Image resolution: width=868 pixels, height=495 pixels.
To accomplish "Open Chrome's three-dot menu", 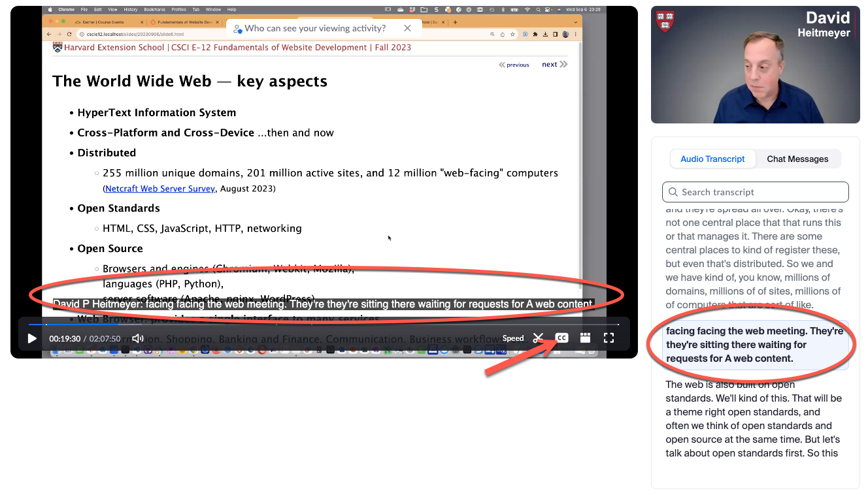I will (576, 34).
